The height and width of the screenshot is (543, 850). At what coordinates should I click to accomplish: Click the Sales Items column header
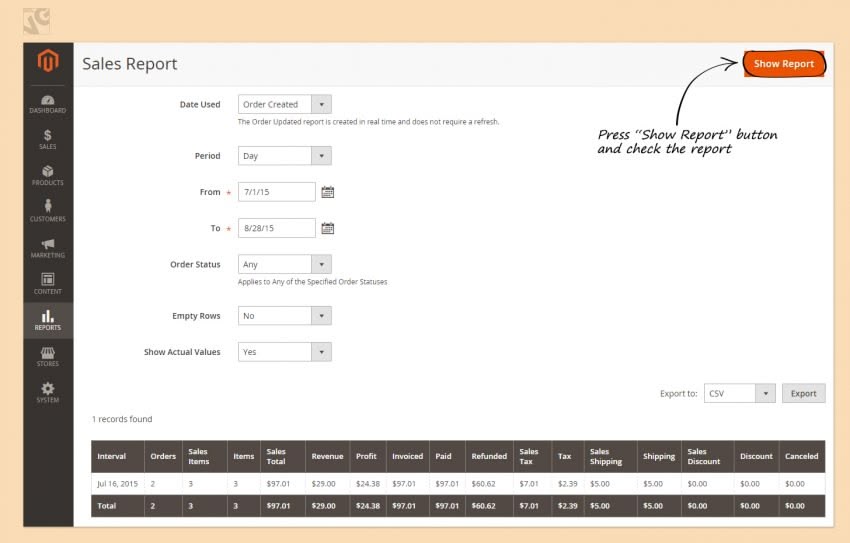[x=204, y=456]
